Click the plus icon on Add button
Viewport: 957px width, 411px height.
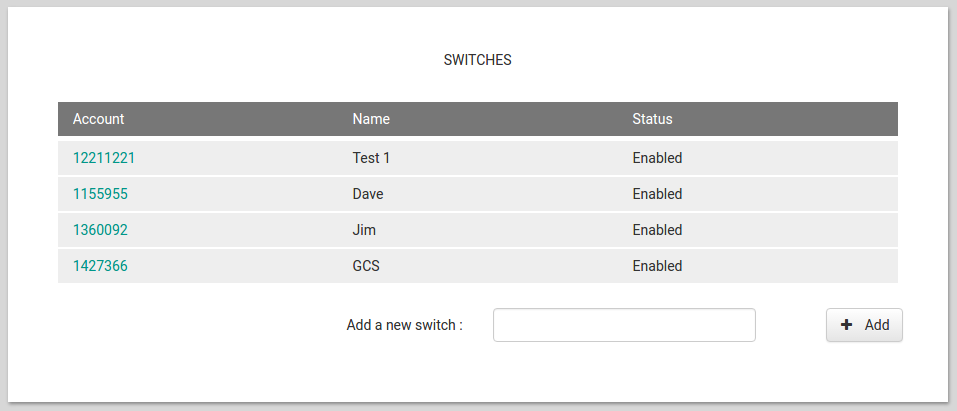click(x=847, y=325)
